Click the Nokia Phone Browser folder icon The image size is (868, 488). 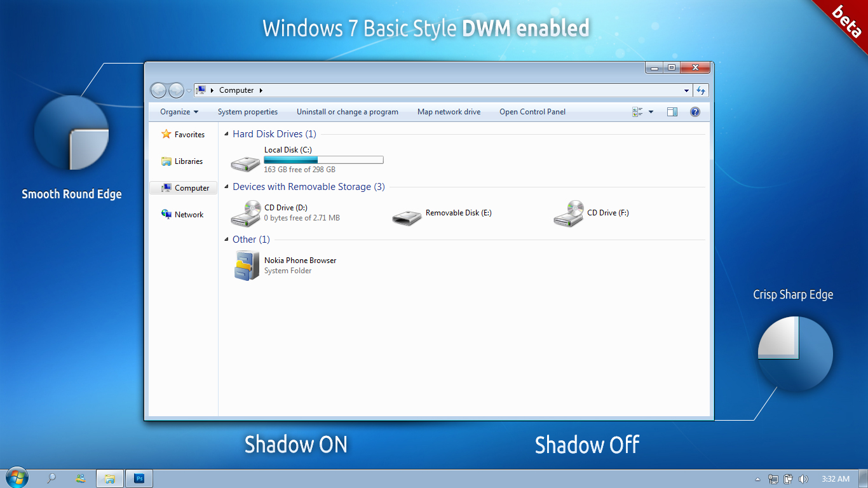[x=247, y=266]
